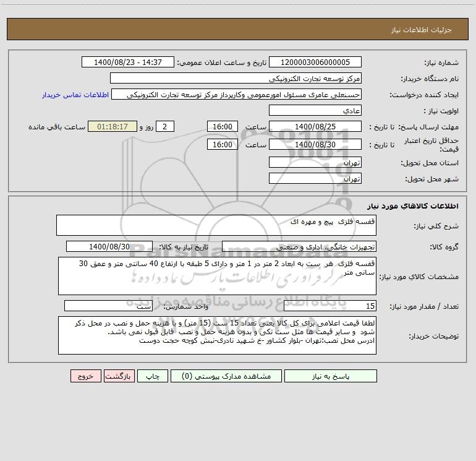This screenshot has width=476, height=461.
Task: Click the requester field حسنعلی عامری
Action: click(236, 94)
